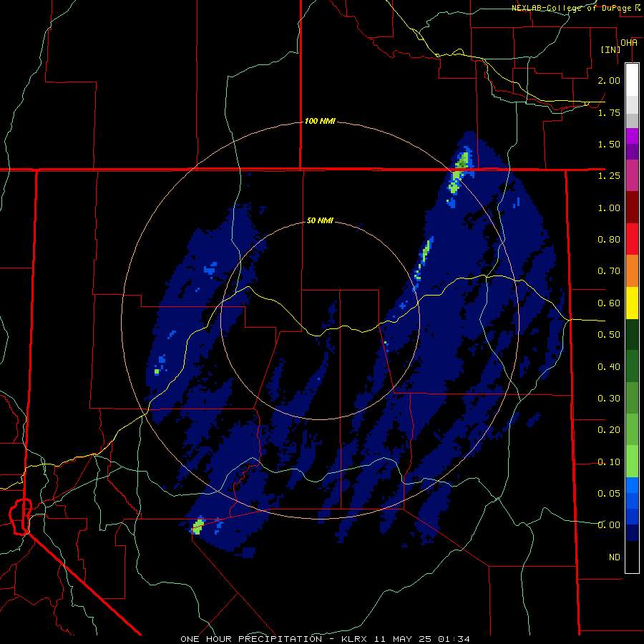644x644 pixels.
Task: Pick the yellow swatch beside 0.60
Action: click(632, 303)
